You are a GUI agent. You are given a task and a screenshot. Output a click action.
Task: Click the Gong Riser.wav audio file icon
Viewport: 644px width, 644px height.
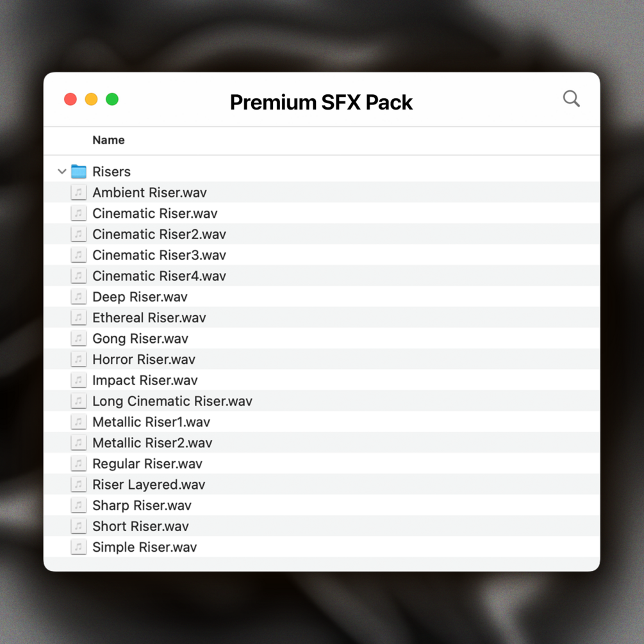[x=79, y=338]
